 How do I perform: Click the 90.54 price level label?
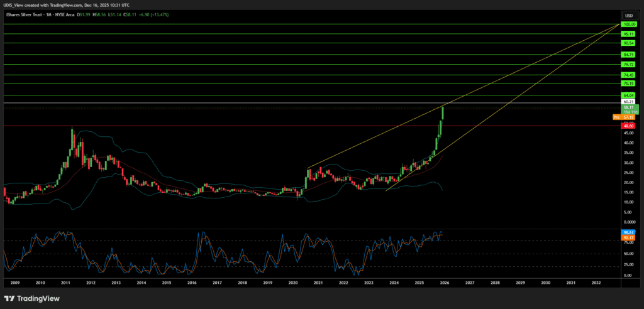[x=629, y=43]
